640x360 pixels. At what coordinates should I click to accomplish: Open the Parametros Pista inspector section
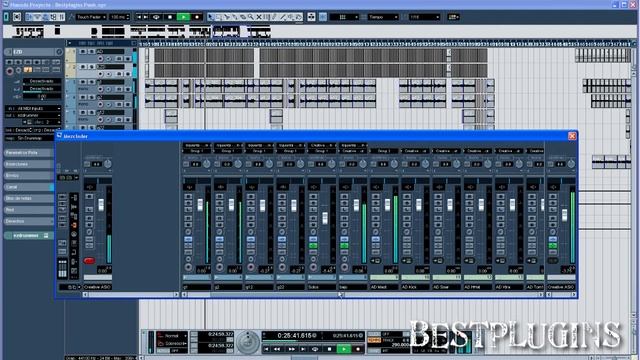point(29,153)
